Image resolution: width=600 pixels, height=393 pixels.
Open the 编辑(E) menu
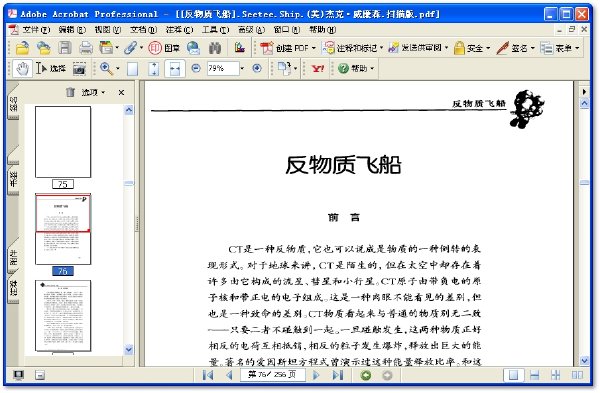tap(72, 29)
